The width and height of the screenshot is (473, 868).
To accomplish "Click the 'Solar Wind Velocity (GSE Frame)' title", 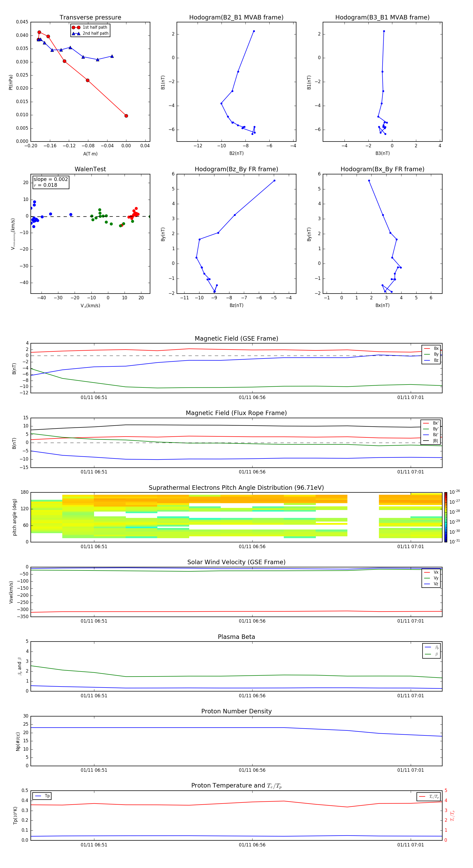I will (x=236, y=562).
